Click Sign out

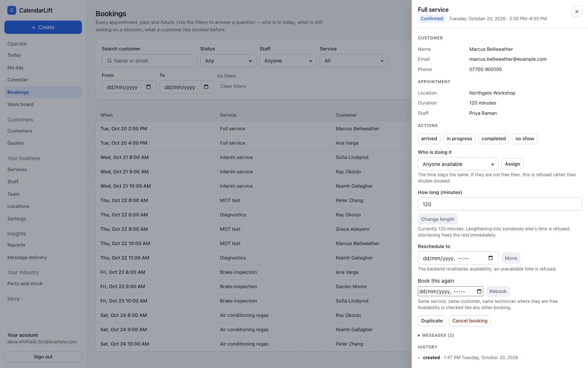click(x=43, y=357)
